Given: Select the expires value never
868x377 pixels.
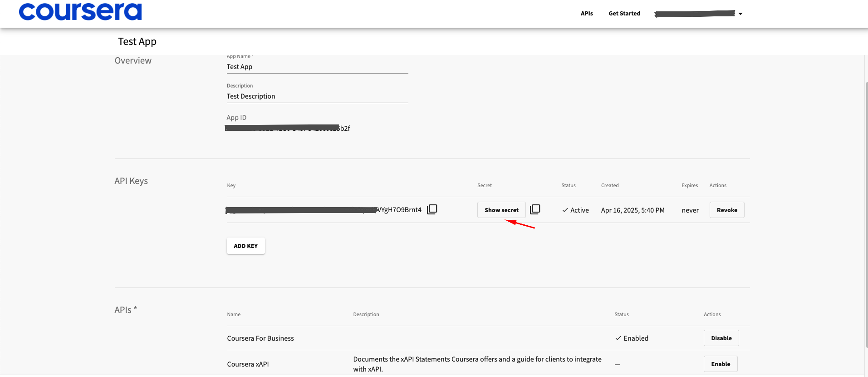Looking at the screenshot, I should (x=690, y=210).
